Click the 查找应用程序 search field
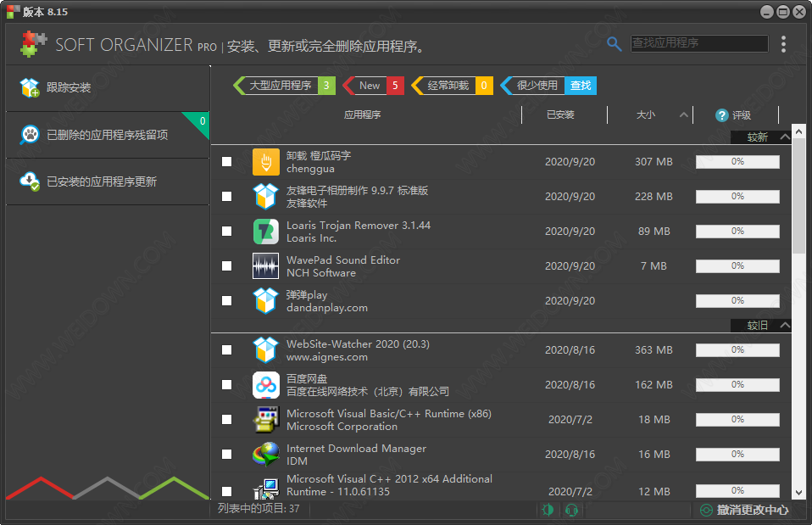The width and height of the screenshot is (812, 525). tap(699, 43)
